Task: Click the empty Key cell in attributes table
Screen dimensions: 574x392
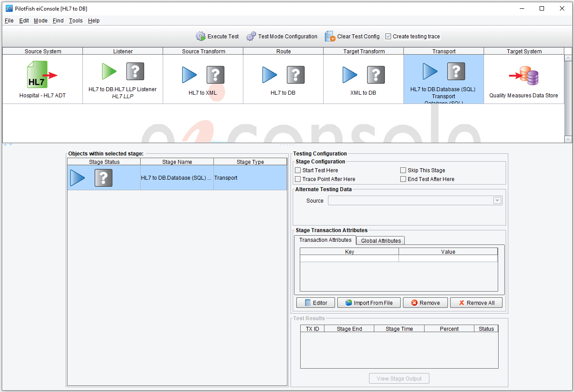Action: (350, 259)
